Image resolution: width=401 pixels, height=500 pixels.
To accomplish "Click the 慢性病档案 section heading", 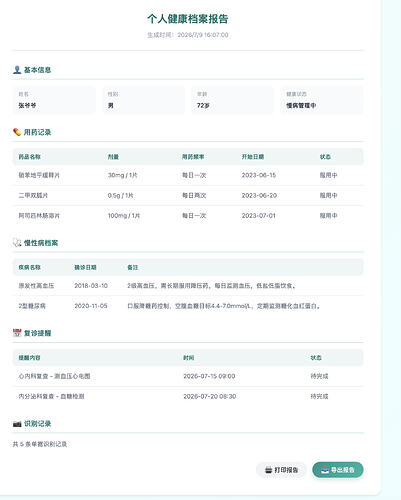I will coord(41,243).
